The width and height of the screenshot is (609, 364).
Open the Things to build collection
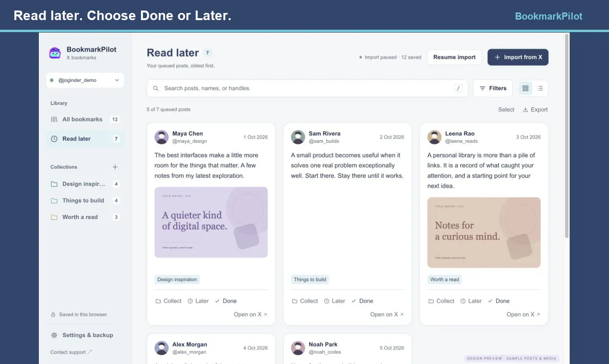click(85, 201)
